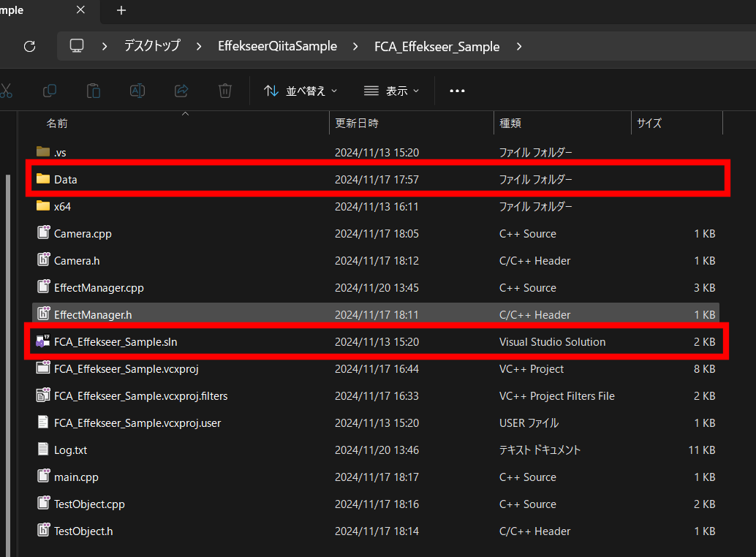Open the 並べ替え sort dropdown
This screenshot has width=756, height=557.
pyautogui.click(x=300, y=91)
